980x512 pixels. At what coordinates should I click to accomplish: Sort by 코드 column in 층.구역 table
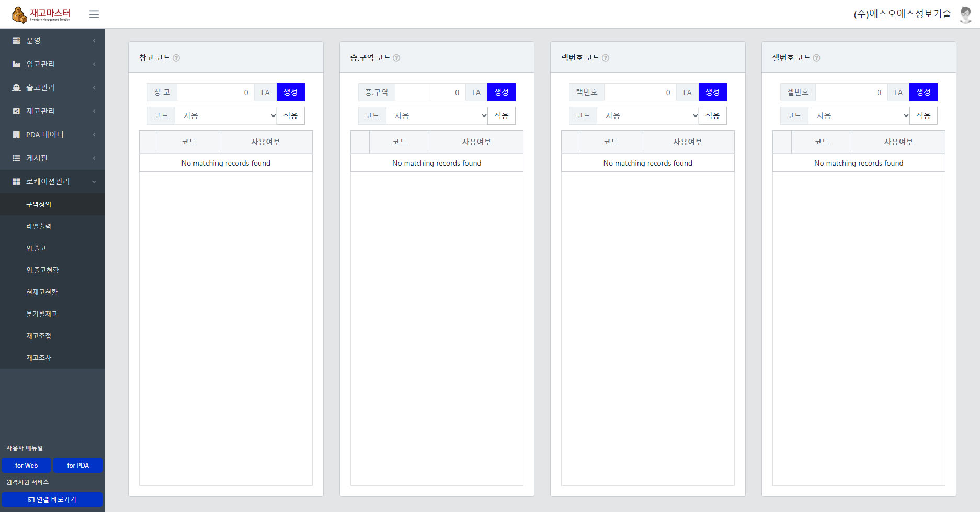click(x=400, y=142)
